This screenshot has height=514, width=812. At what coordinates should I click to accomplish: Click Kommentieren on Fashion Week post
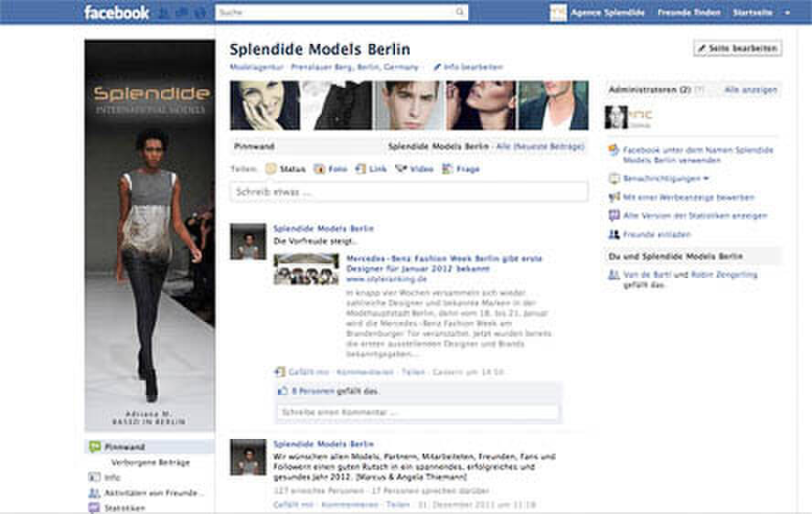[x=365, y=372]
